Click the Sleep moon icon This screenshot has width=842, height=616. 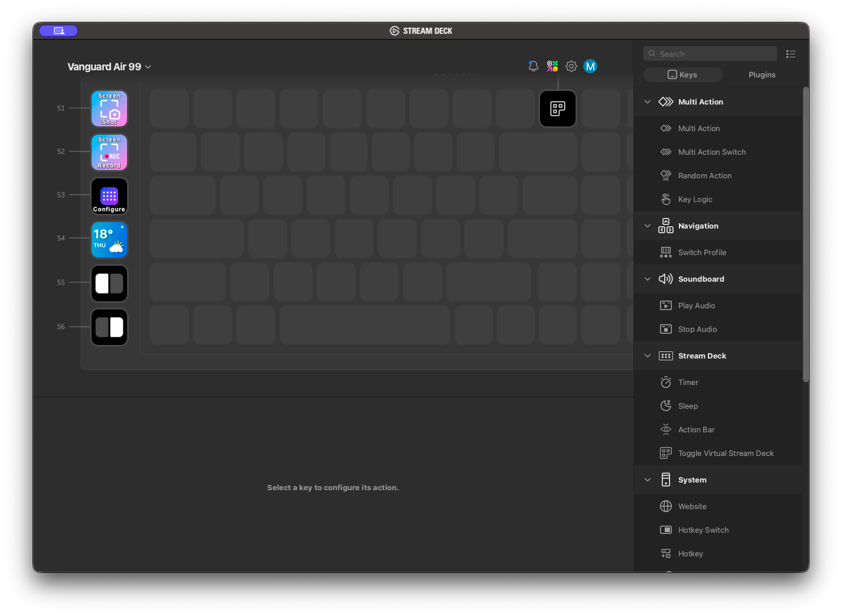tap(666, 406)
